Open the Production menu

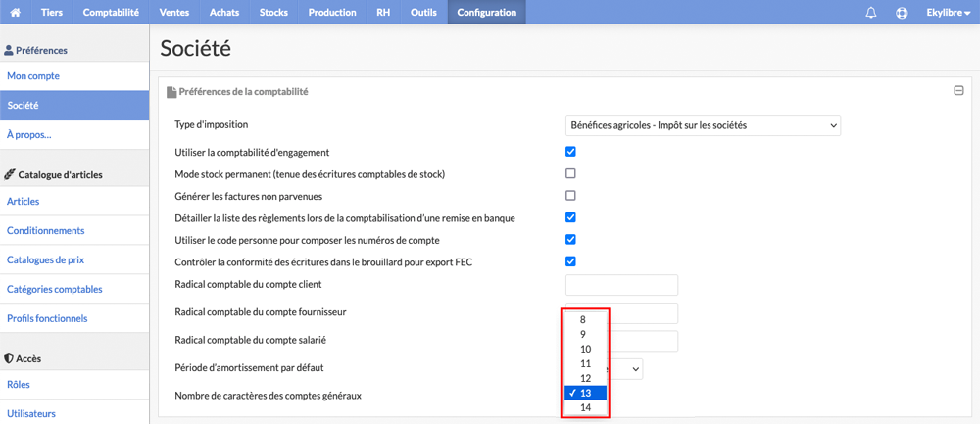[x=332, y=12]
